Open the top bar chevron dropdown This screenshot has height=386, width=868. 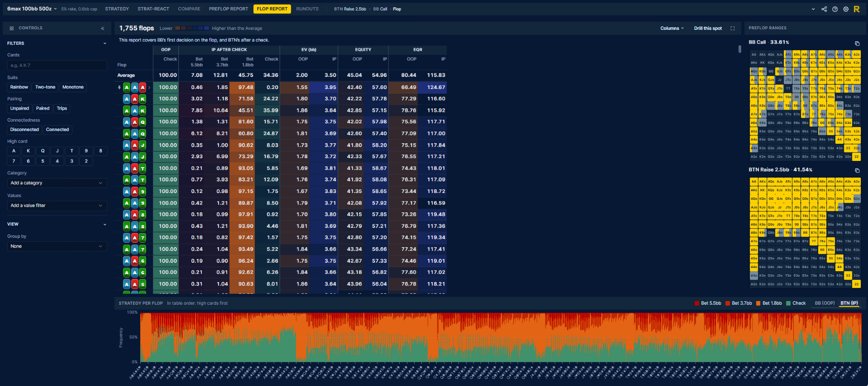coord(813,9)
